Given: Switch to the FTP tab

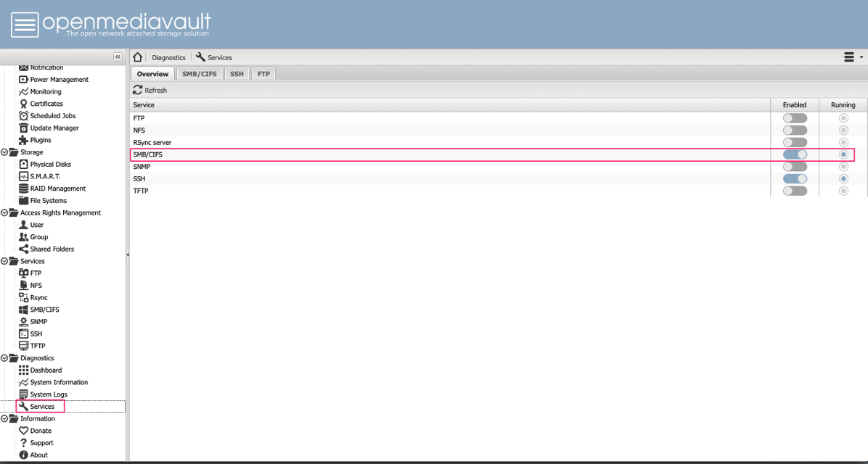Looking at the screenshot, I should tap(263, 73).
